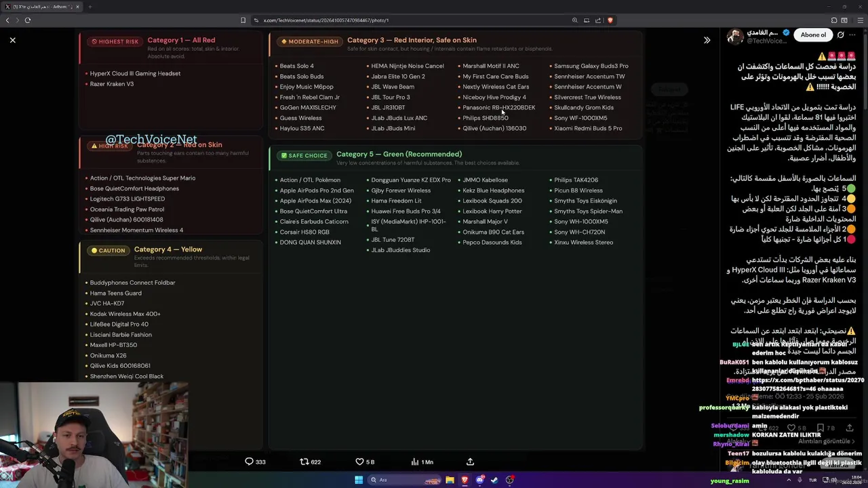Click Marshall Major V entry
Screen dimensions: 868x488
[x=485, y=222]
